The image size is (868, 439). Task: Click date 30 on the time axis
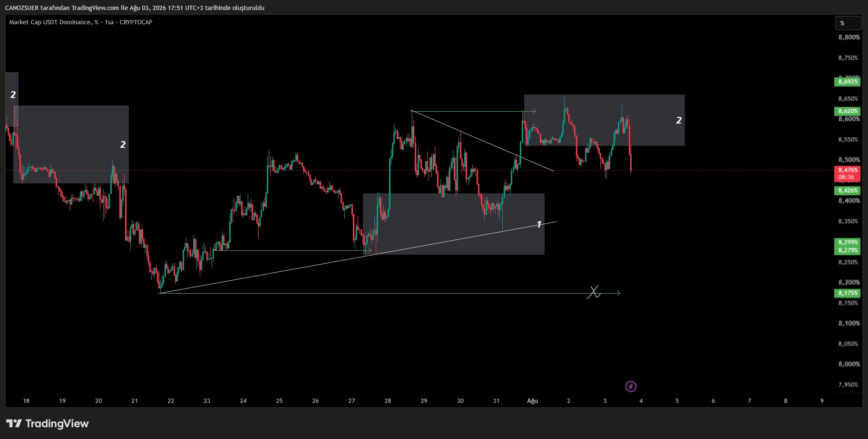pos(460,401)
